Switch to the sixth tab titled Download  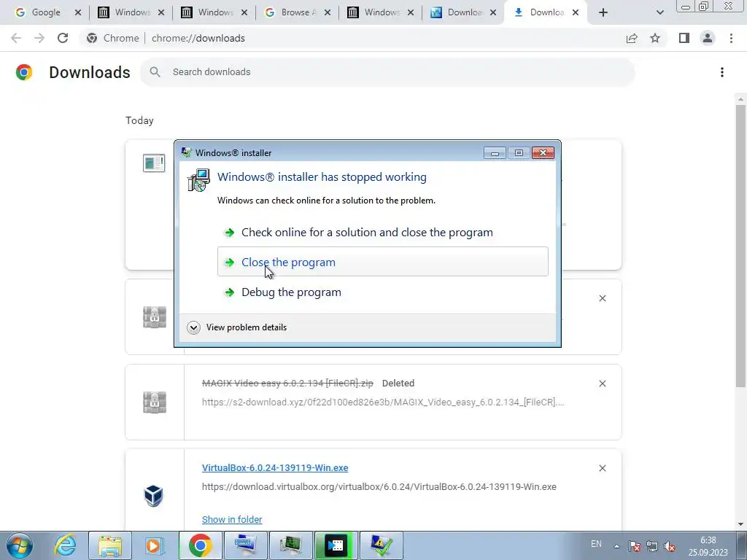[462, 12]
